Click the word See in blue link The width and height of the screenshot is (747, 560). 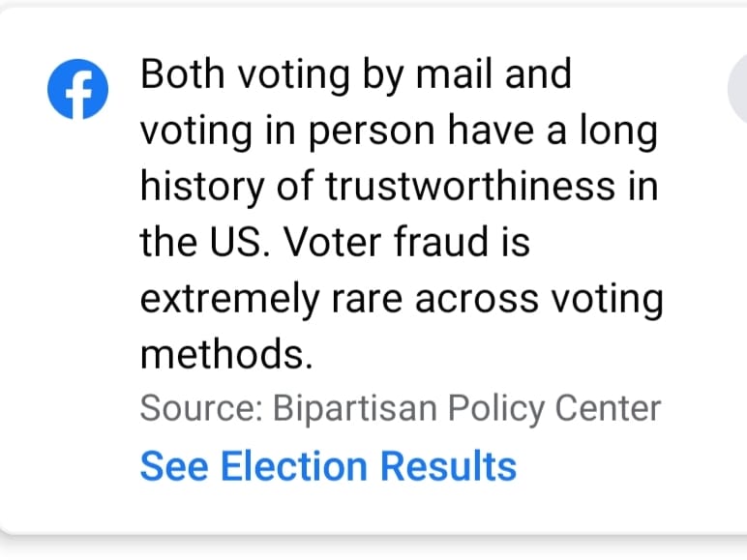174,466
